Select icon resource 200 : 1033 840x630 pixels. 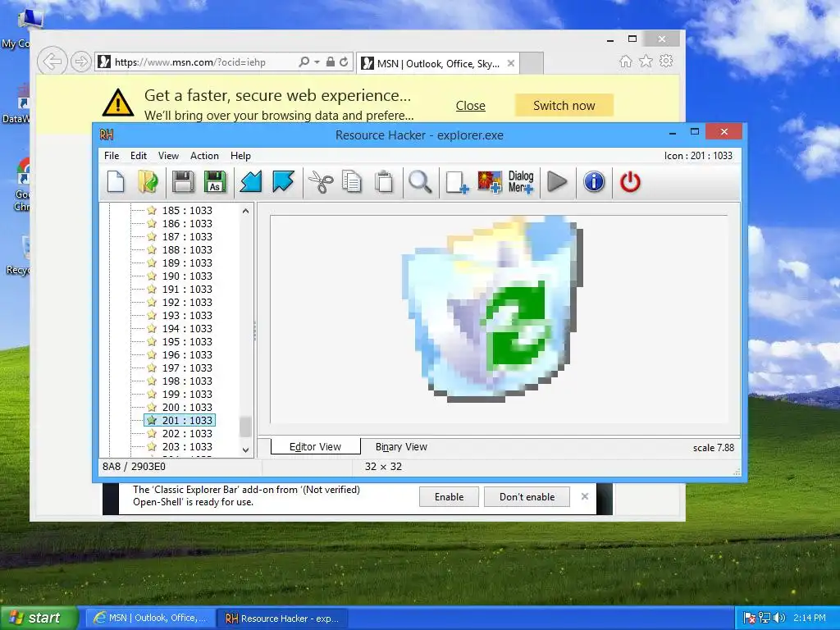click(187, 407)
